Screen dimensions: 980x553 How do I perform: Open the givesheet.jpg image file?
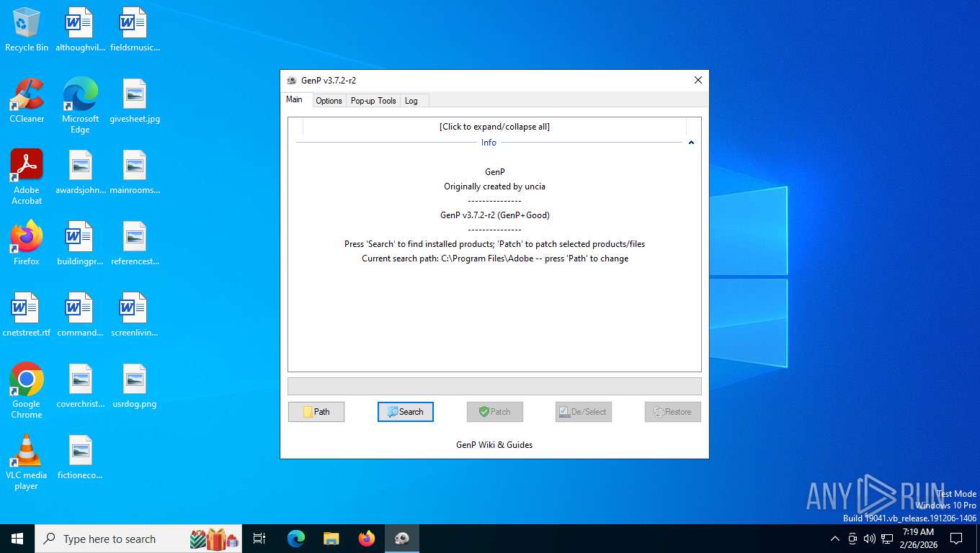click(x=135, y=101)
